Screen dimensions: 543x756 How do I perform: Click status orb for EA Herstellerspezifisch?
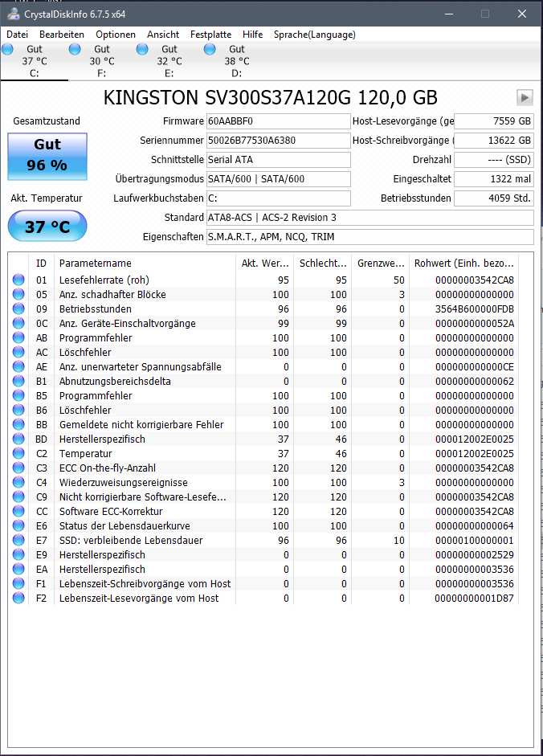pyautogui.click(x=18, y=569)
